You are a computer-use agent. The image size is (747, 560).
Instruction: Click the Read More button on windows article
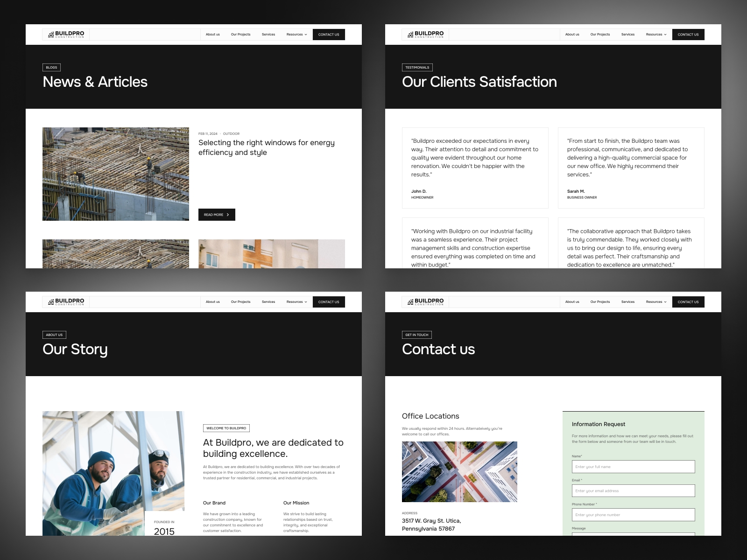217,215
